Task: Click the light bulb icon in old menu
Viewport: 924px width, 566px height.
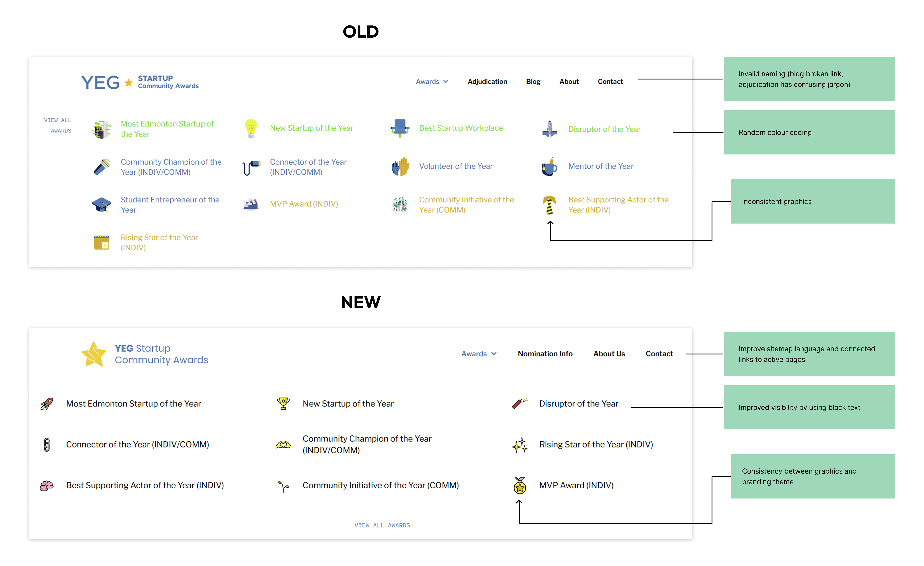Action: tap(251, 128)
